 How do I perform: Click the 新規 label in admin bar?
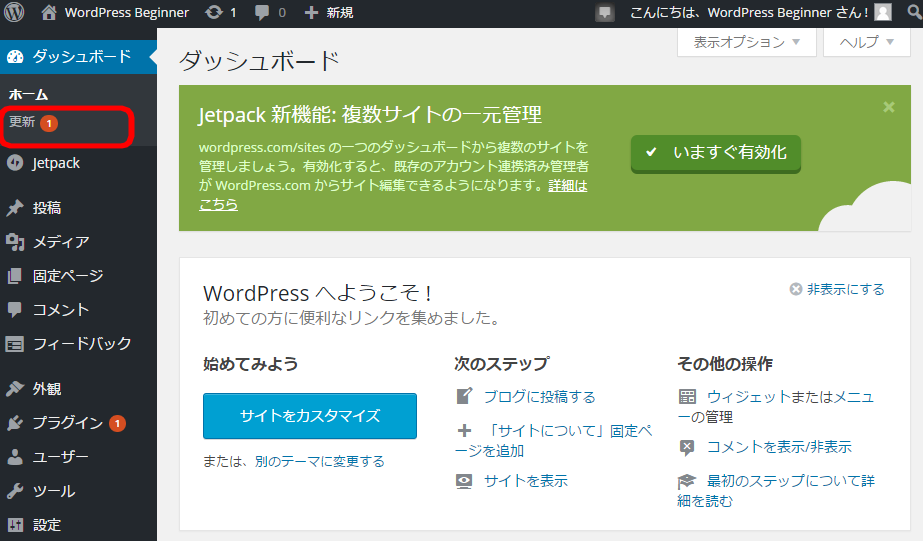click(340, 12)
